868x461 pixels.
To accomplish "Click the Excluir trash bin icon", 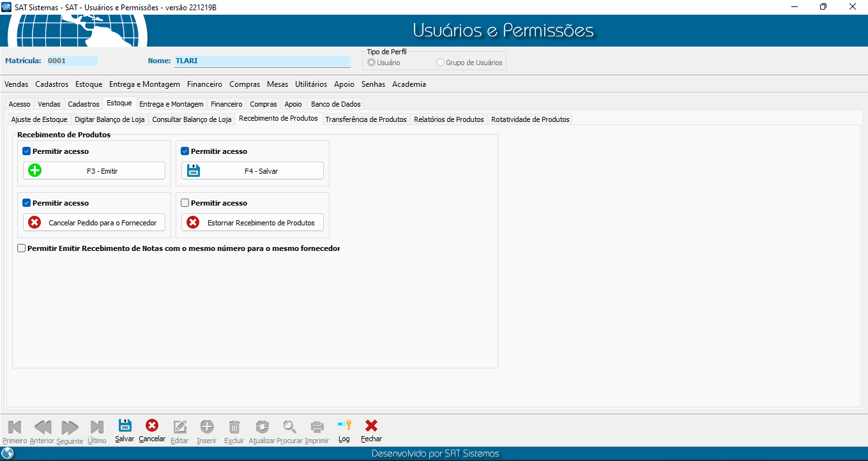I will 234,427.
